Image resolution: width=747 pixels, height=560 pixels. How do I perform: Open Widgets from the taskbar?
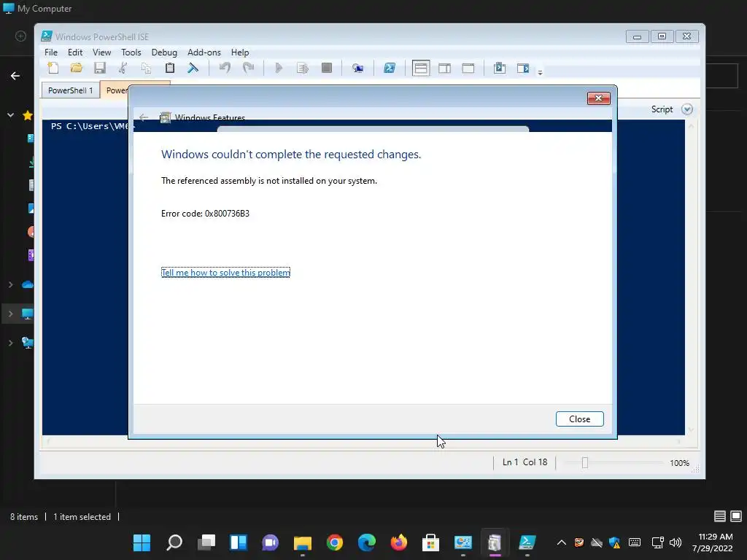pos(239,542)
